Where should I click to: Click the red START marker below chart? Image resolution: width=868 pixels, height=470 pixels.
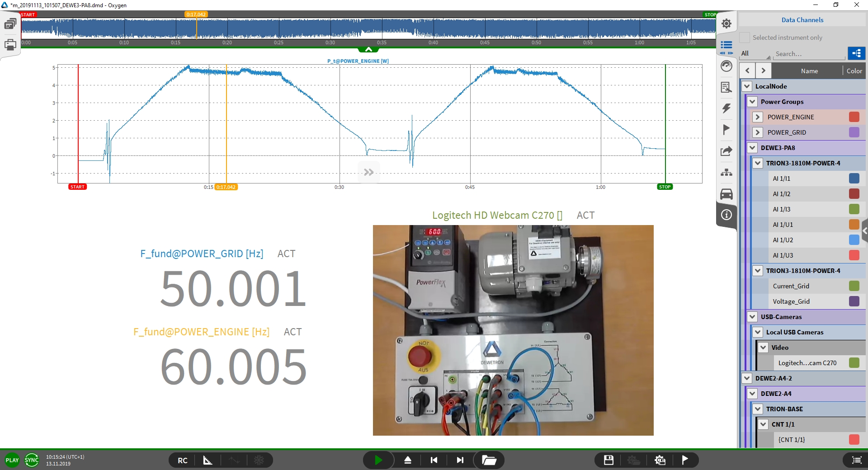tap(77, 187)
